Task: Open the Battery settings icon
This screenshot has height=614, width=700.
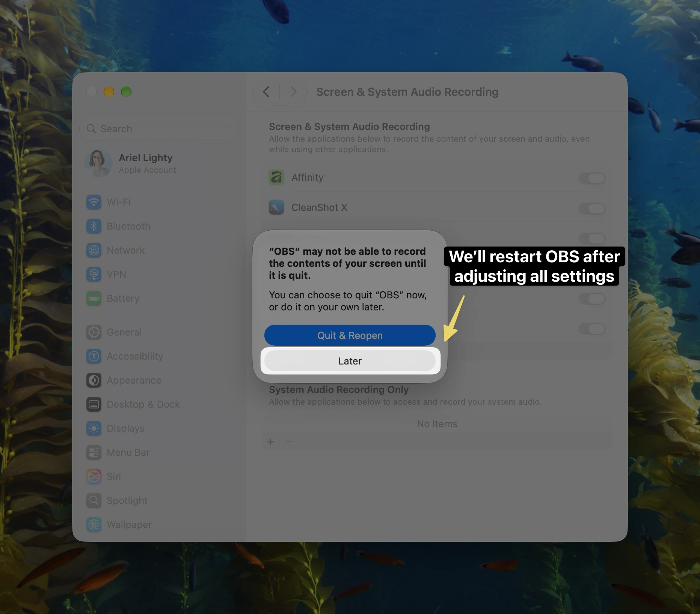Action: click(94, 298)
